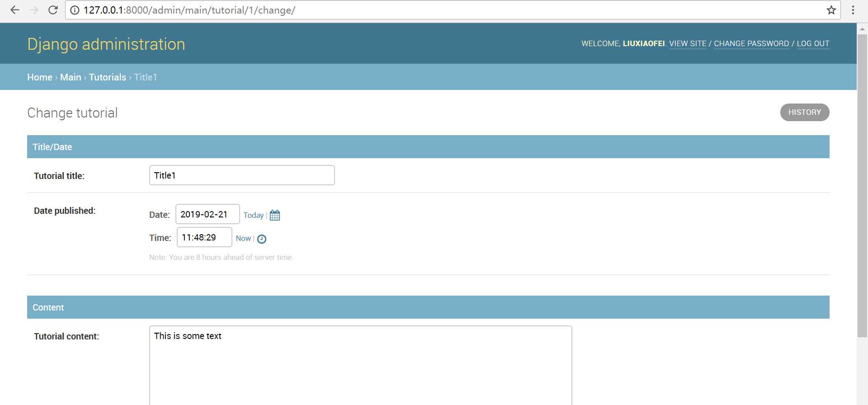Focus the Tutorial title input field
Image resolution: width=868 pixels, height=405 pixels.
[242, 175]
